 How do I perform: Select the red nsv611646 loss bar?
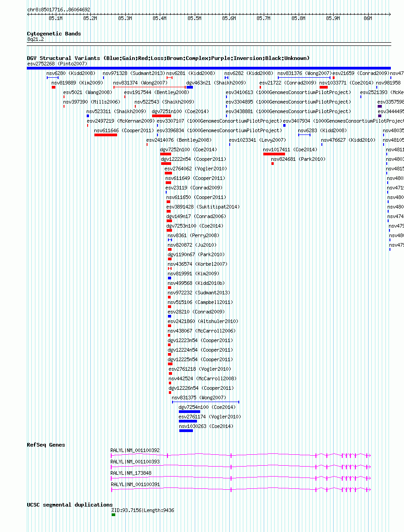click(x=106, y=135)
